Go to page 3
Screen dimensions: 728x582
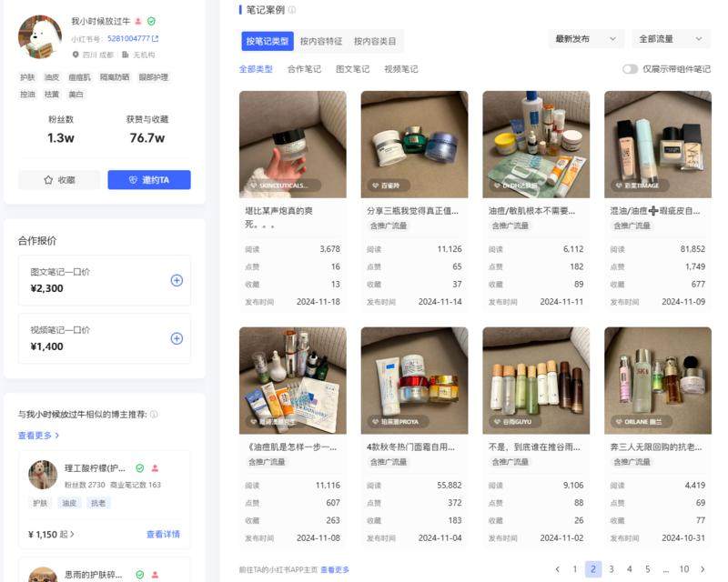612,569
